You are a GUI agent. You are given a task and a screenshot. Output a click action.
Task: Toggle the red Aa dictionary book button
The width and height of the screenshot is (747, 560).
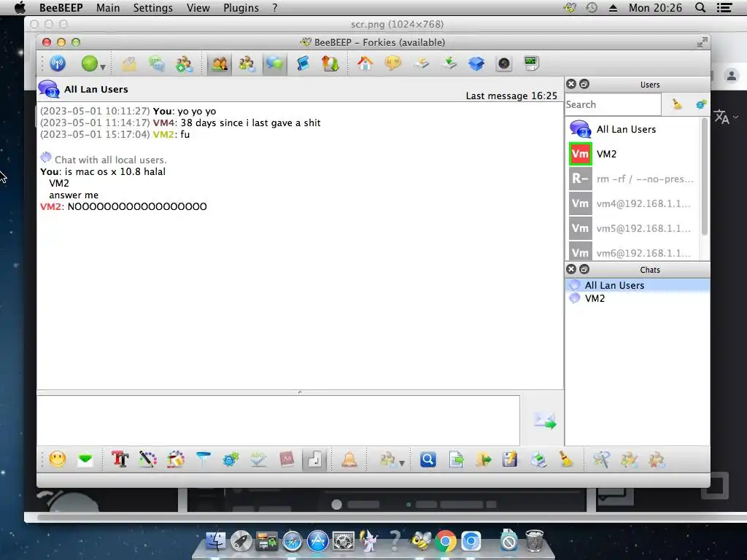pos(287,459)
